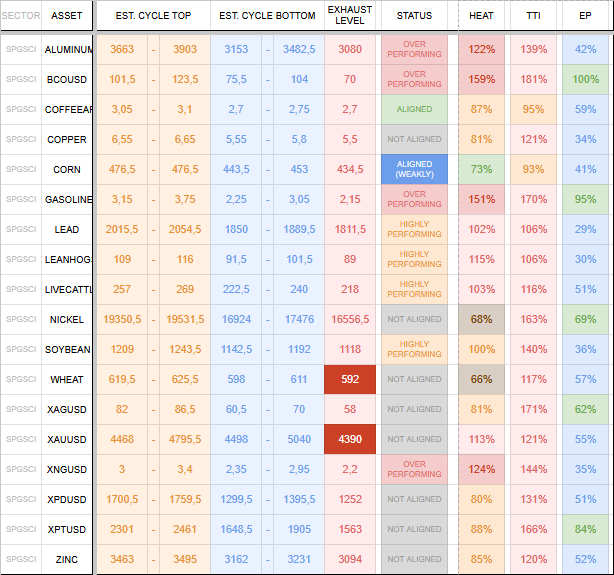Click the ALUMINUM asset name cell
This screenshot has width=614, height=575.
coord(67,50)
